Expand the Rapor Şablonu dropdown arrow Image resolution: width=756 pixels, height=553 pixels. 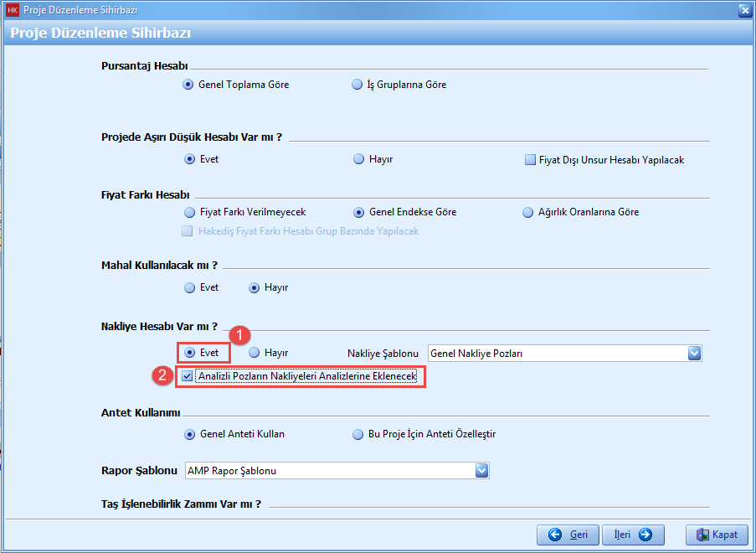coord(481,471)
